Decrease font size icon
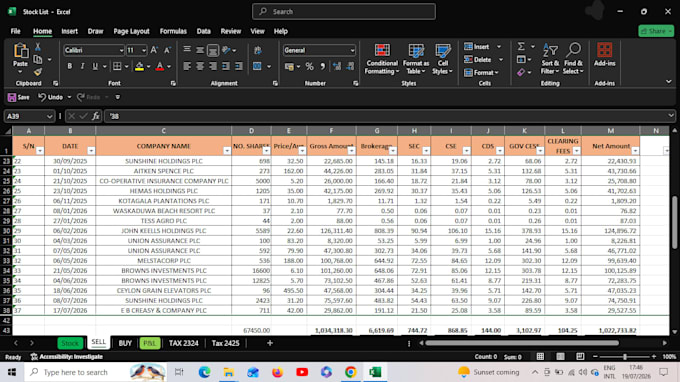Screen dimensions: 680x382 (167, 50)
